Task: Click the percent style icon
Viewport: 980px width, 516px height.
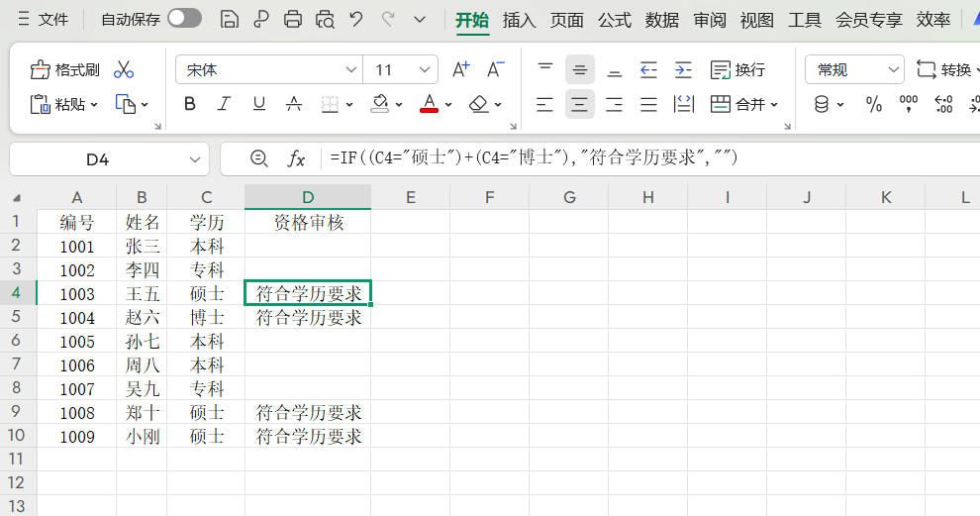Action: coord(874,104)
